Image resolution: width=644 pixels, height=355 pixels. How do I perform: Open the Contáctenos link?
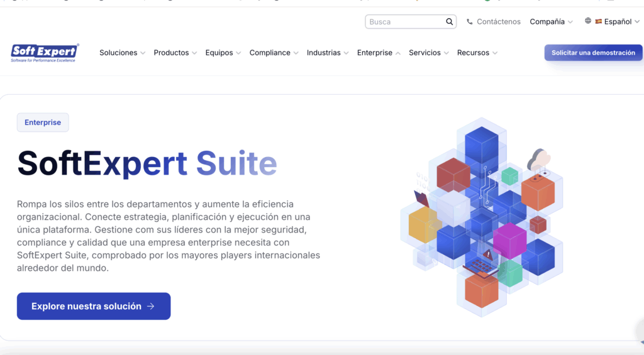[493, 22]
